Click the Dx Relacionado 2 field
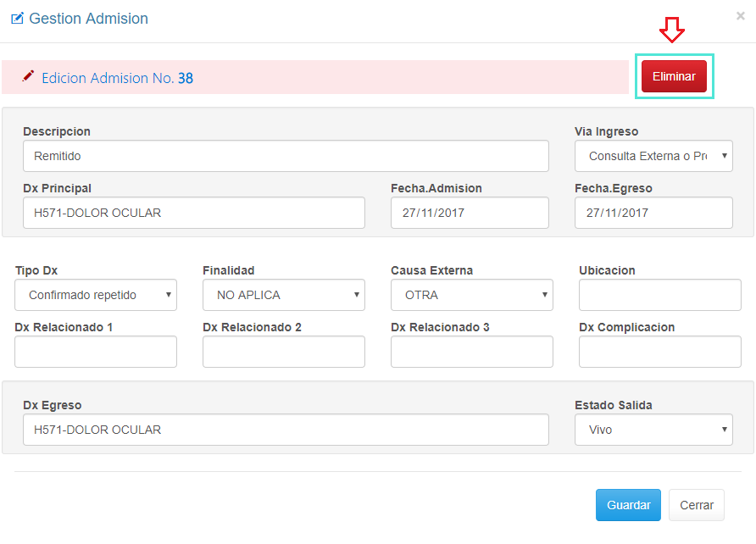This screenshot has height=544, width=756. click(x=284, y=352)
